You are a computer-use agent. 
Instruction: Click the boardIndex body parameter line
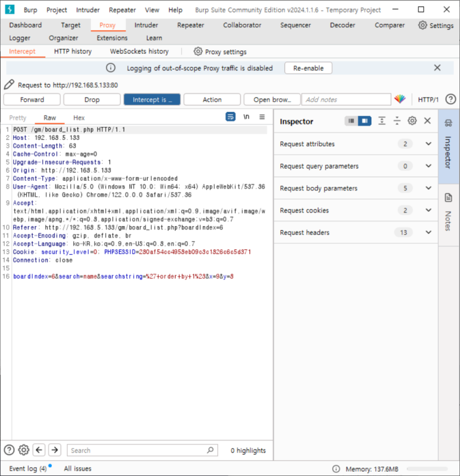[123, 277]
